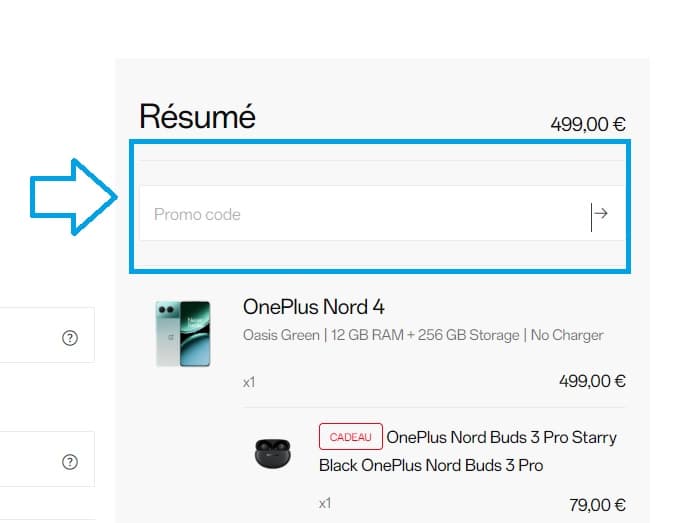Click the x1 quantity under OnePlus Nord 4
Screen dimensions: 684x523
(249, 382)
